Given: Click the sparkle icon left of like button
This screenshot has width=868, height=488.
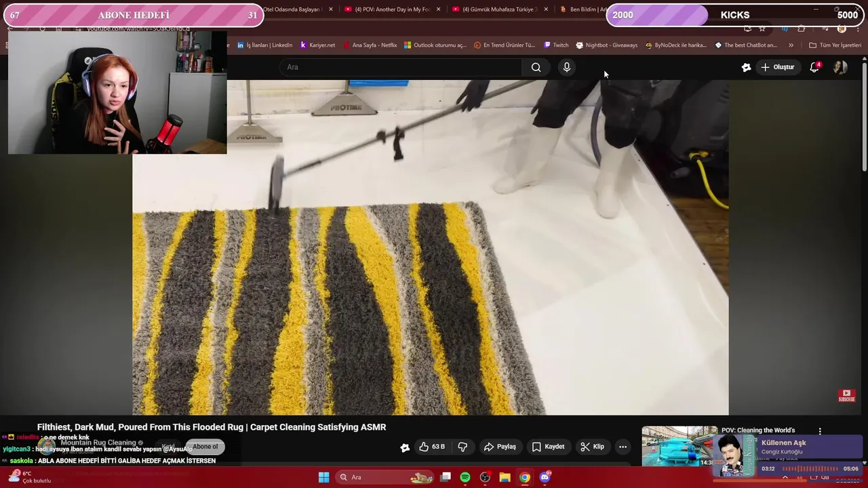Looking at the screenshot, I should click(x=405, y=447).
